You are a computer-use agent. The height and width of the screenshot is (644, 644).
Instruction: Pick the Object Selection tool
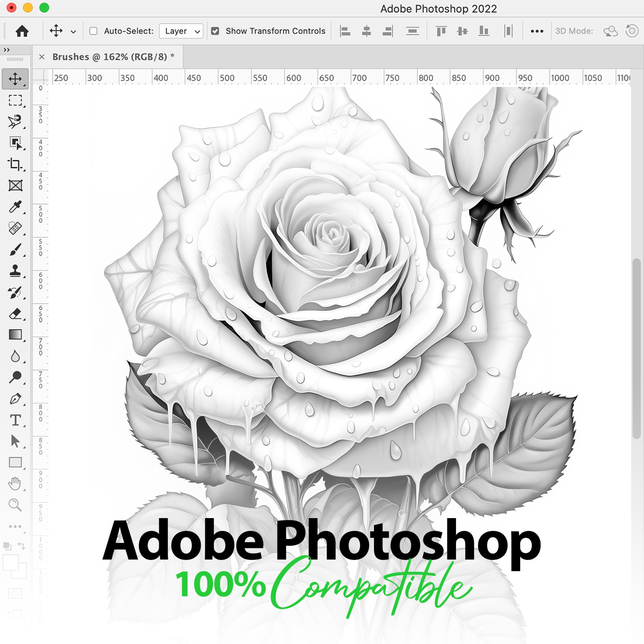(x=15, y=143)
